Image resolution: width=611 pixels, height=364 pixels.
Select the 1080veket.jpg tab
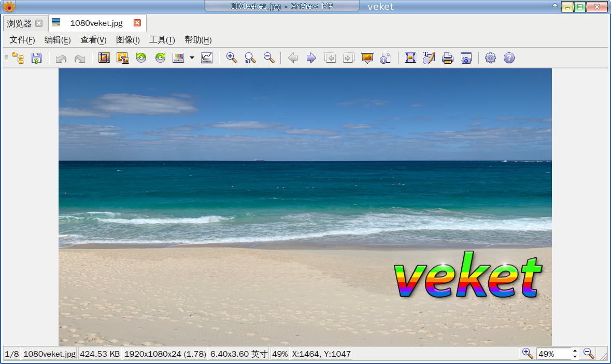(96, 23)
